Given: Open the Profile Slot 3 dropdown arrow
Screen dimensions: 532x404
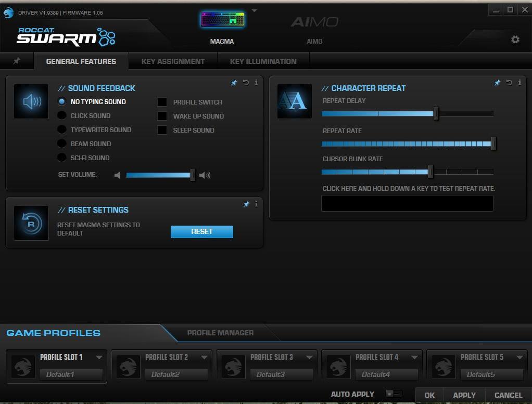Looking at the screenshot, I should point(309,357).
